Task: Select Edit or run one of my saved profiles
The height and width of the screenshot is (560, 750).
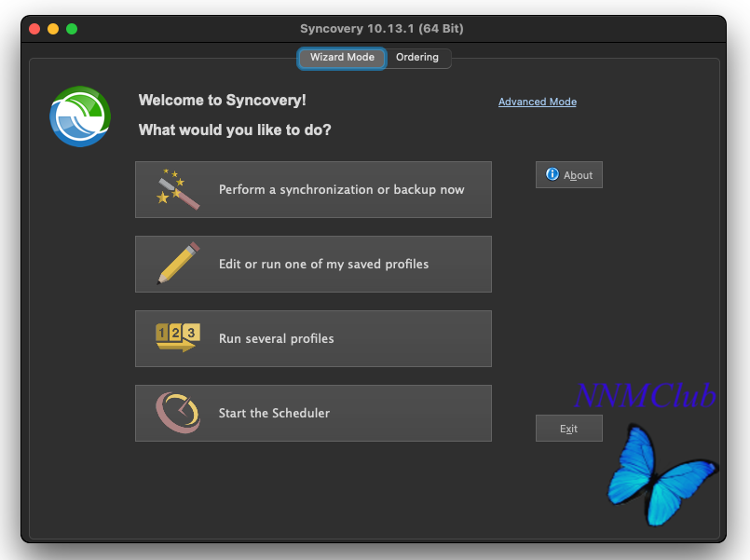Action: point(313,264)
